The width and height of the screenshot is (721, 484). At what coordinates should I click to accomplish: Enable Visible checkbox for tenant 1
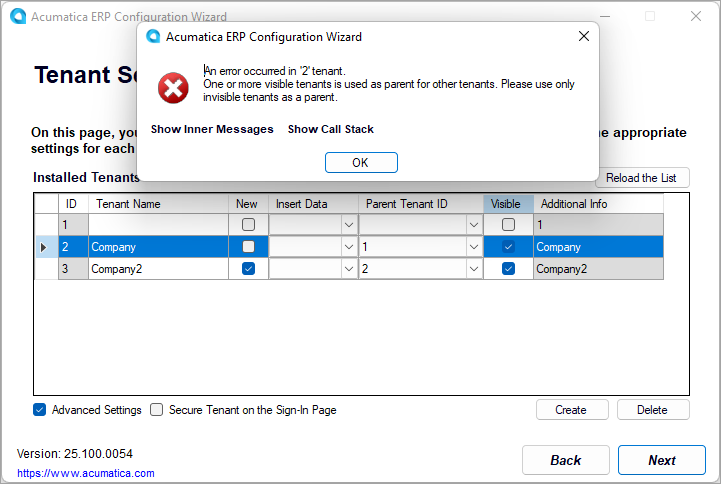508,225
